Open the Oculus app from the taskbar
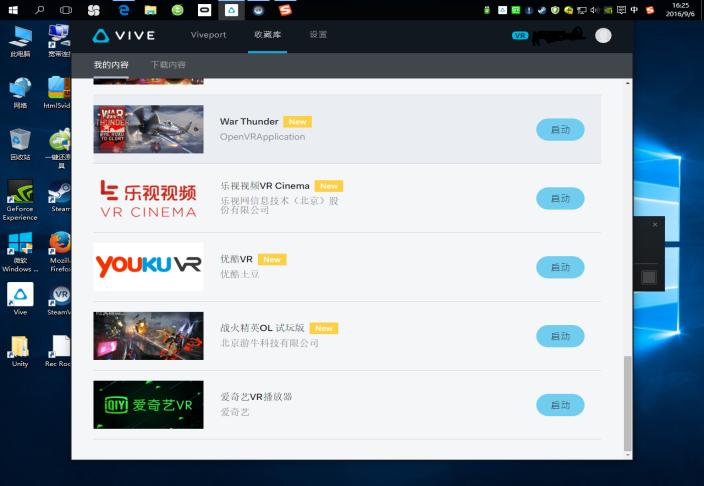Image resolution: width=704 pixels, height=486 pixels. click(204, 10)
